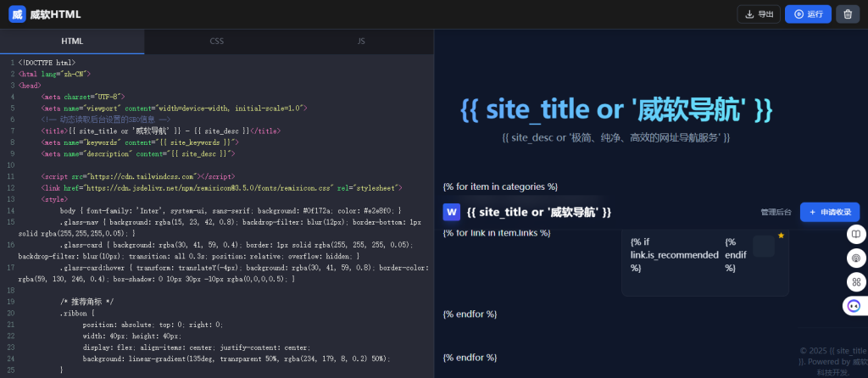The width and height of the screenshot is (868, 378).
Task: Click the book icon in floating sidebar
Action: pyautogui.click(x=855, y=234)
